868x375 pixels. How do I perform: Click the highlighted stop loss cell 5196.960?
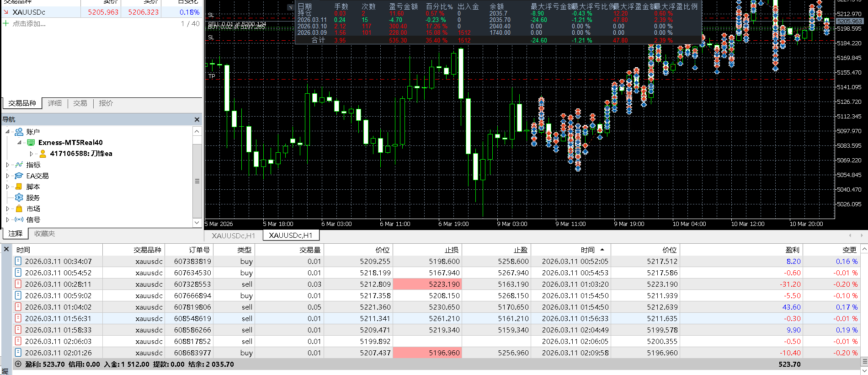pyautogui.click(x=427, y=353)
